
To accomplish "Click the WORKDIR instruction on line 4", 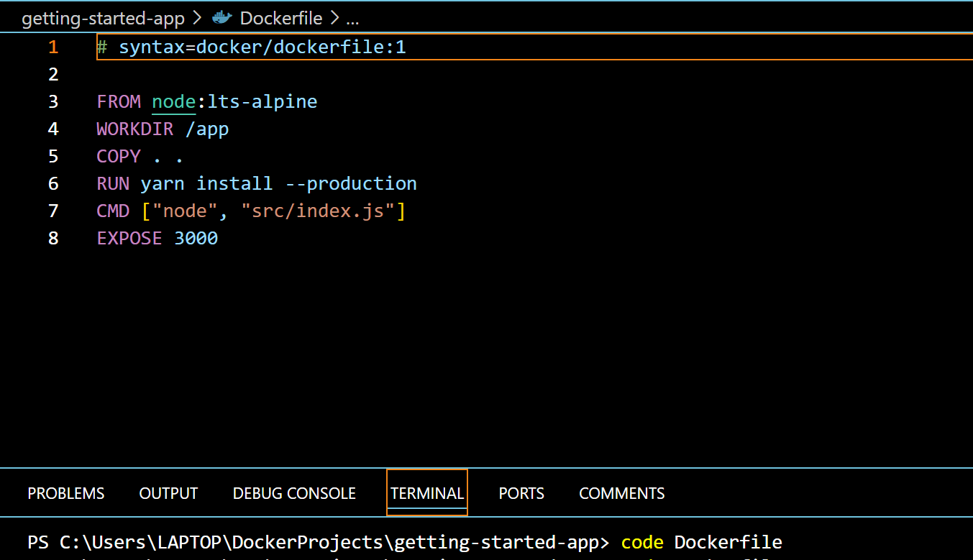I will pos(135,129).
